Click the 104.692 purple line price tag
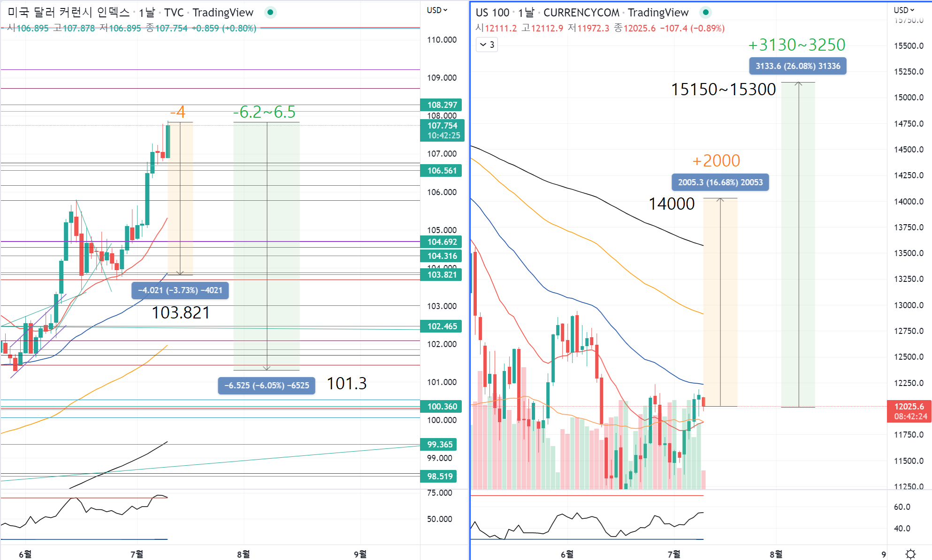This screenshot has width=932, height=560. (x=442, y=242)
